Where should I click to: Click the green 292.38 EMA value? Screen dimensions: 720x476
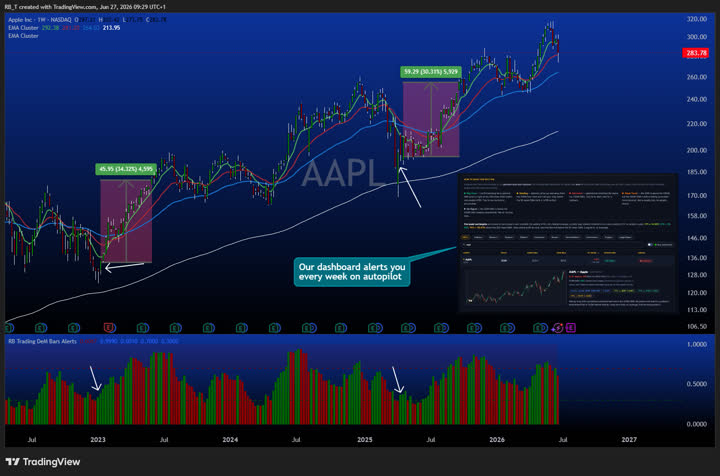pyautogui.click(x=50, y=28)
